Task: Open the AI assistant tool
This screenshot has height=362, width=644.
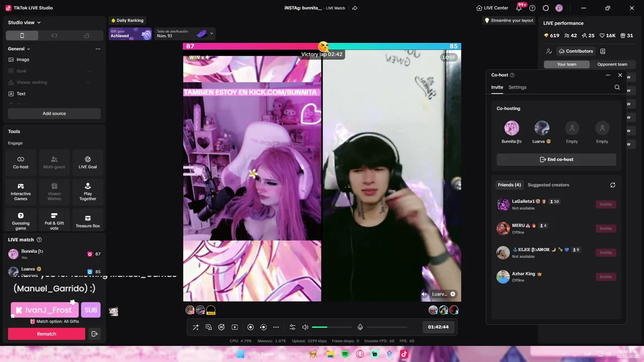Action: [221, 327]
